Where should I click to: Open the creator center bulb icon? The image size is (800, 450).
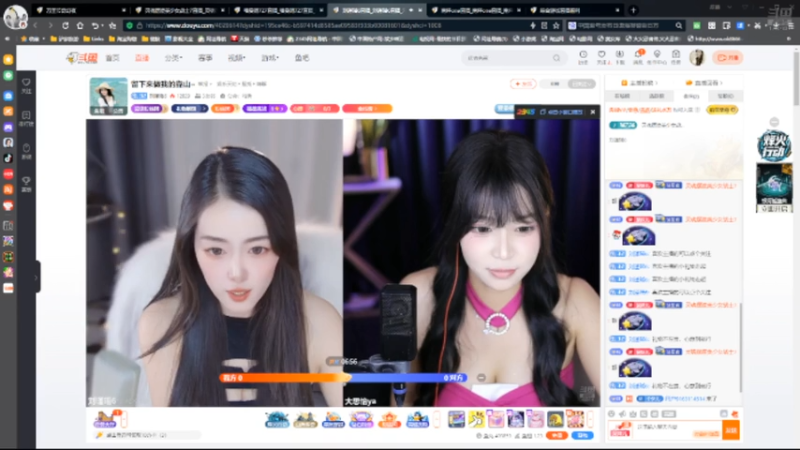coord(657,57)
